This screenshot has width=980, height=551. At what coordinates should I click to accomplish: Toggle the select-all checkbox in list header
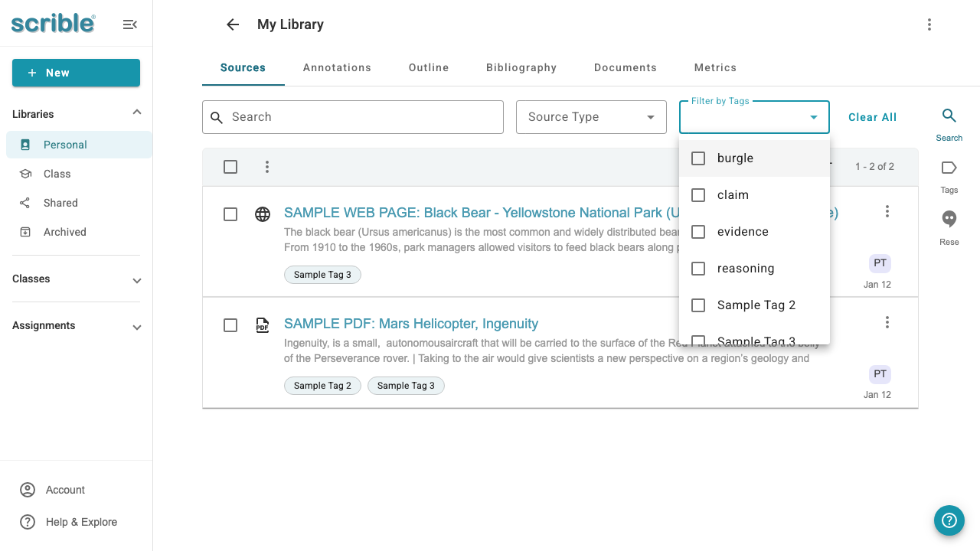pyautogui.click(x=230, y=167)
